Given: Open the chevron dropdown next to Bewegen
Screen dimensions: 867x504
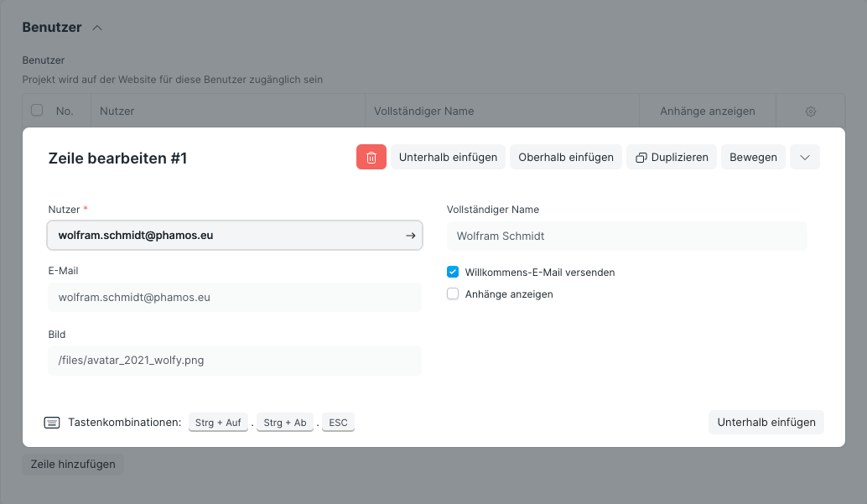Looking at the screenshot, I should coord(804,158).
